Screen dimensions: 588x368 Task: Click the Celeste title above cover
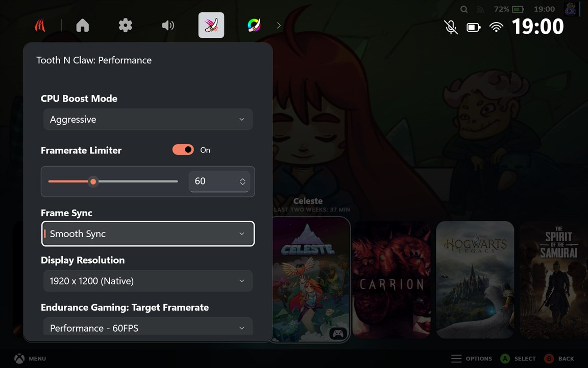[308, 201]
